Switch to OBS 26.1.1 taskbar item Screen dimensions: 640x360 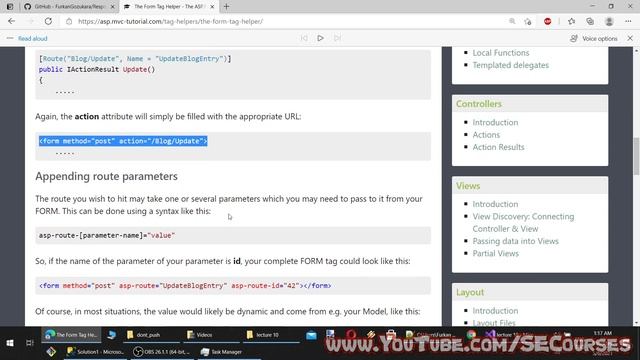coord(162,351)
